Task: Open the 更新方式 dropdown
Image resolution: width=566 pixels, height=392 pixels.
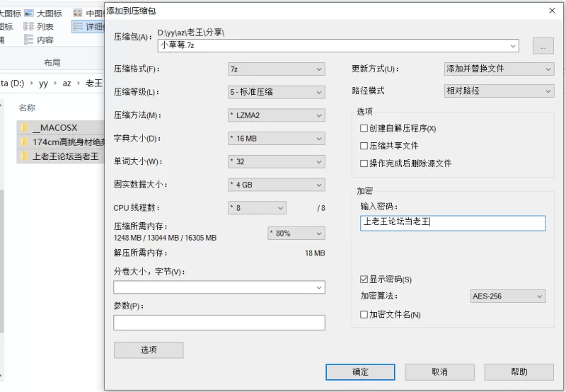Action: [499, 69]
